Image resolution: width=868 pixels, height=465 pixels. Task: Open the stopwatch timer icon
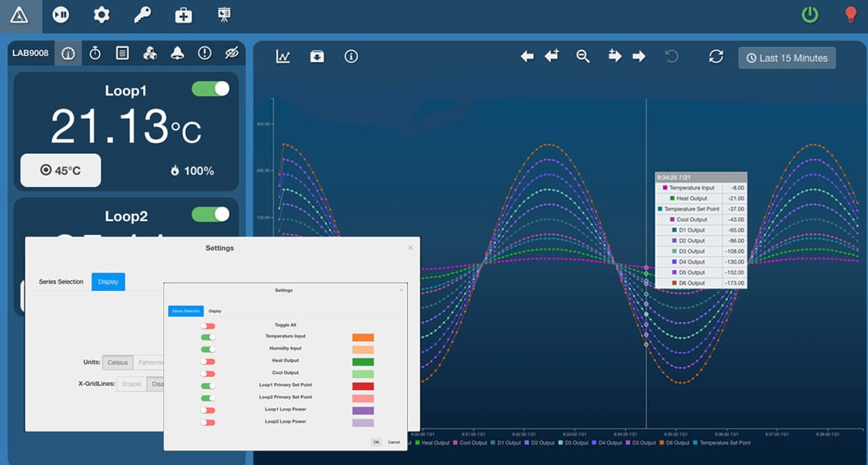(95, 53)
